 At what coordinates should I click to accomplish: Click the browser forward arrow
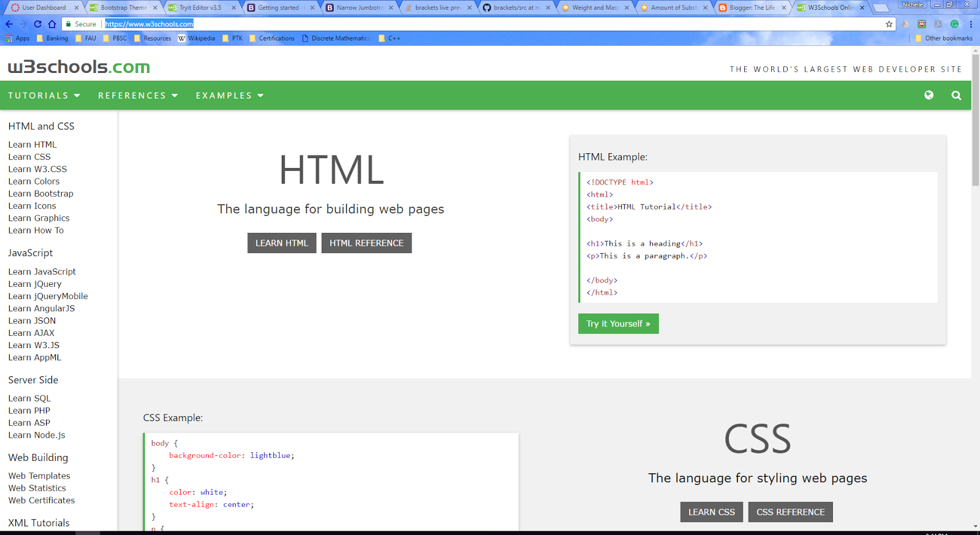23,24
